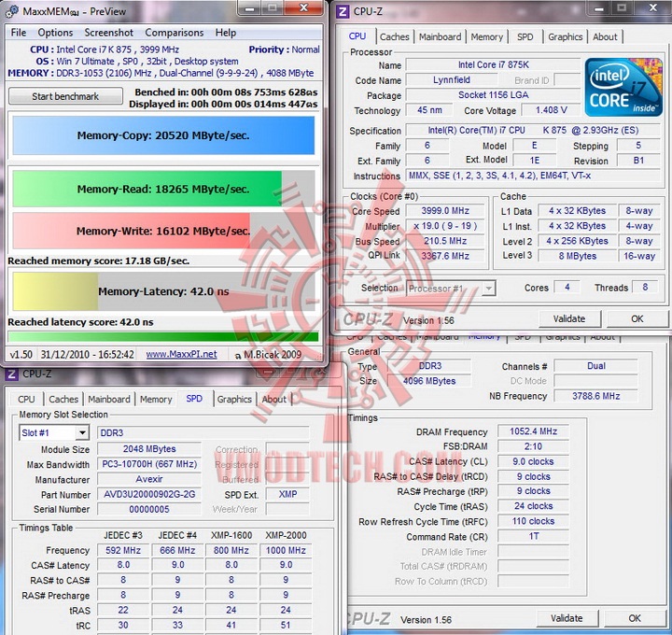Click OK in the CPU-Z CPU window
This screenshot has height=635, width=672.
click(637, 318)
